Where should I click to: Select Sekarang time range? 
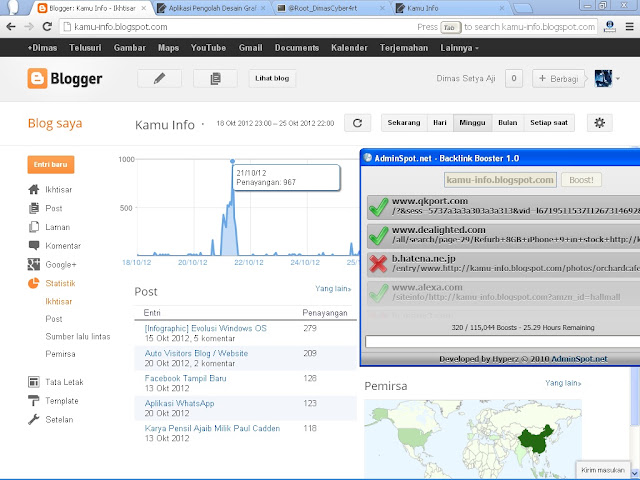click(404, 123)
